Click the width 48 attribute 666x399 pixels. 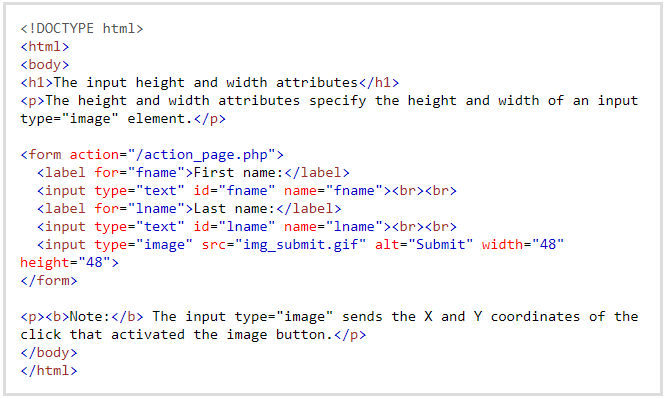click(523, 244)
